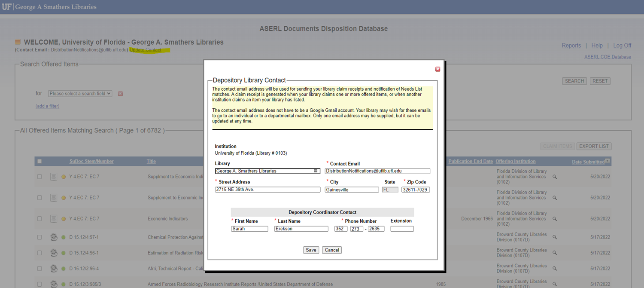Click green status dot for D 15.12/4:96-1
The width and height of the screenshot is (644, 288).
tap(64, 253)
